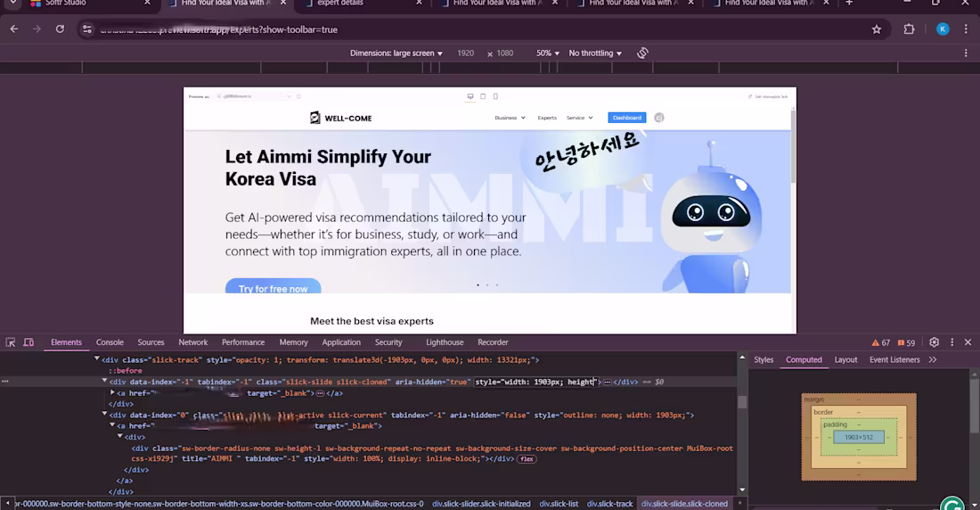The width and height of the screenshot is (980, 510).
Task: Bookmark this page with the star icon
Action: click(877, 29)
